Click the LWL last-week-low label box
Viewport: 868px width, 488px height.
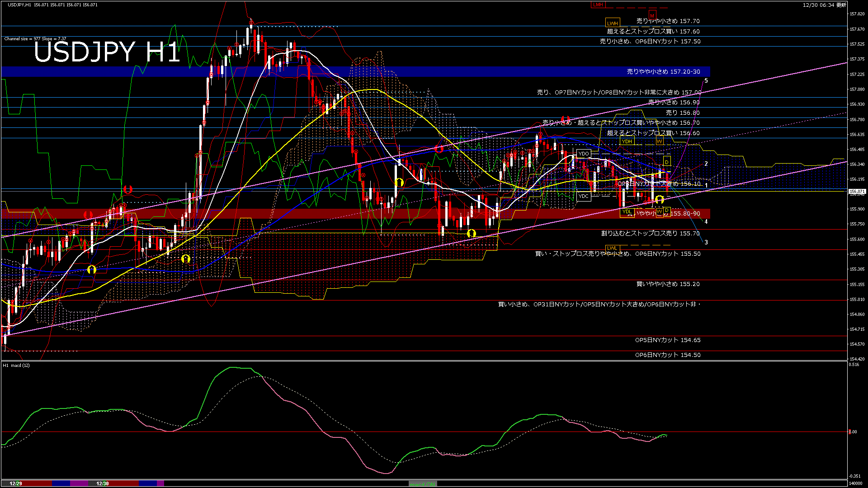click(612, 248)
